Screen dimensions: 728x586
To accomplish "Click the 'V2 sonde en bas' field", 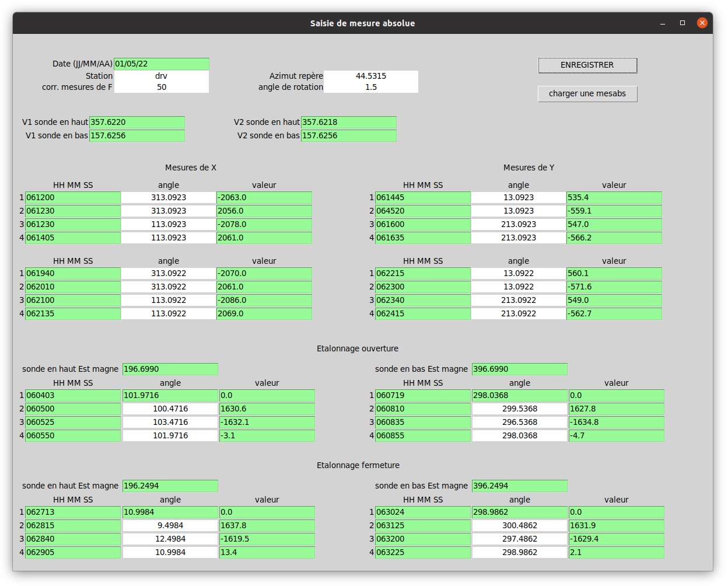I will pyautogui.click(x=348, y=136).
